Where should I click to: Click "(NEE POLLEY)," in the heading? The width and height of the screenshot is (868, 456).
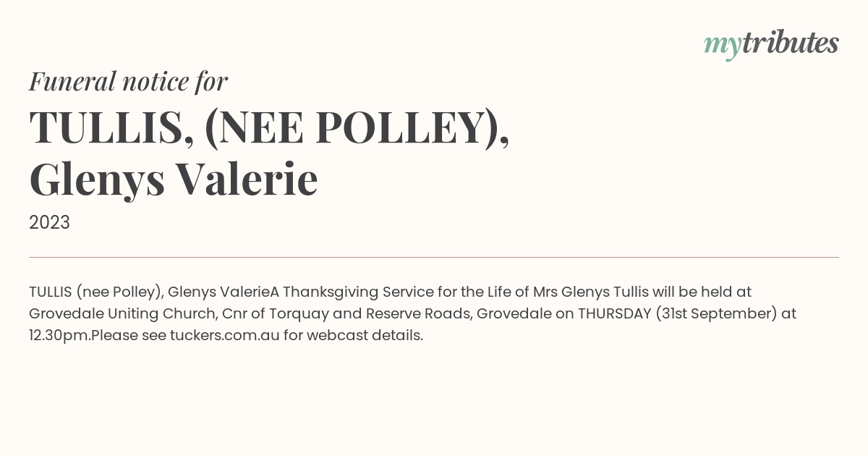(x=357, y=127)
